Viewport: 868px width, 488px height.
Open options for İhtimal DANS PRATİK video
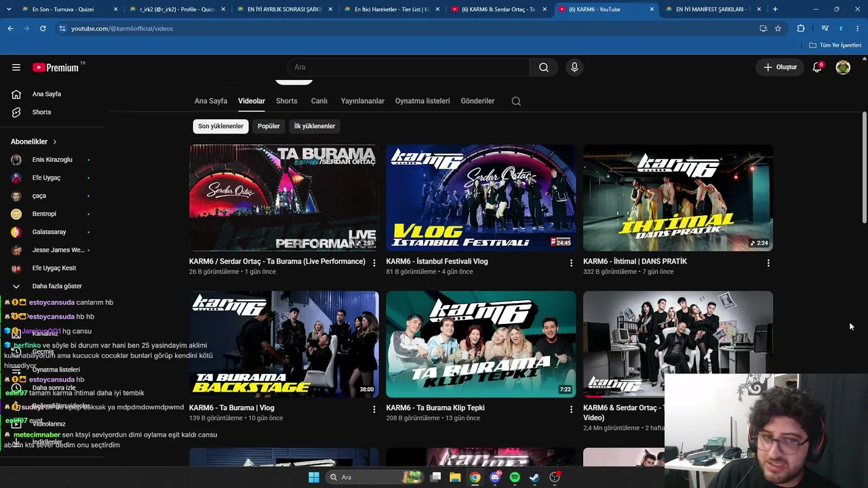[768, 263]
